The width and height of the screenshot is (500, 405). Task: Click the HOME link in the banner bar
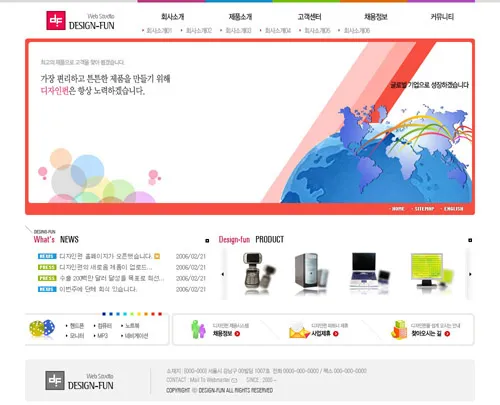coord(398,209)
